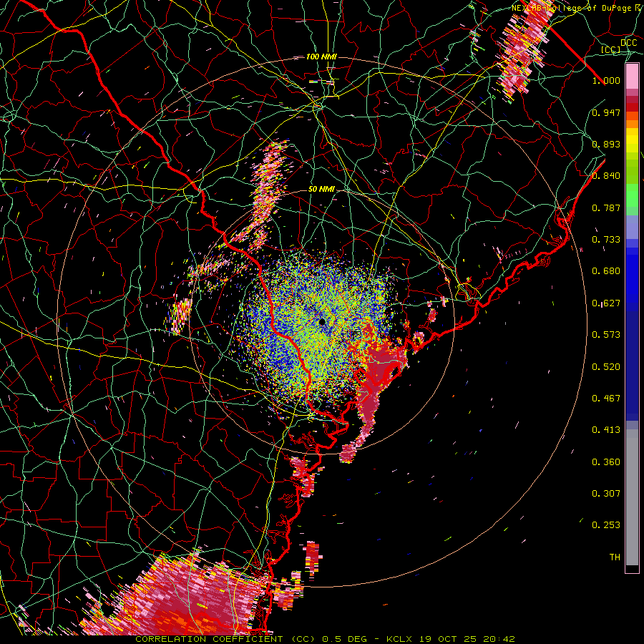Click the bright green band on the color scale
This screenshot has height=644, width=644.
coord(632,195)
